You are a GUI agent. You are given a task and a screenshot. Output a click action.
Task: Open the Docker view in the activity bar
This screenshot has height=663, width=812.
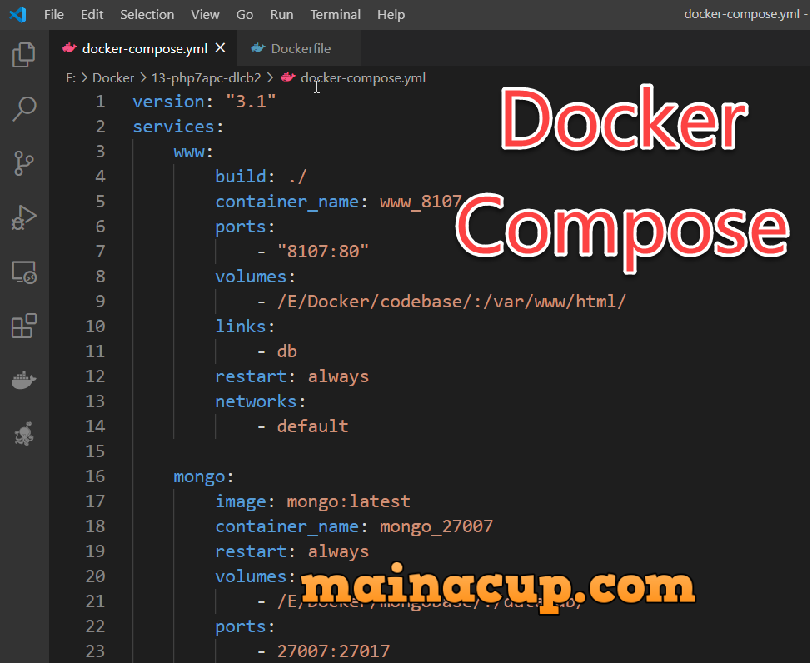click(x=24, y=381)
